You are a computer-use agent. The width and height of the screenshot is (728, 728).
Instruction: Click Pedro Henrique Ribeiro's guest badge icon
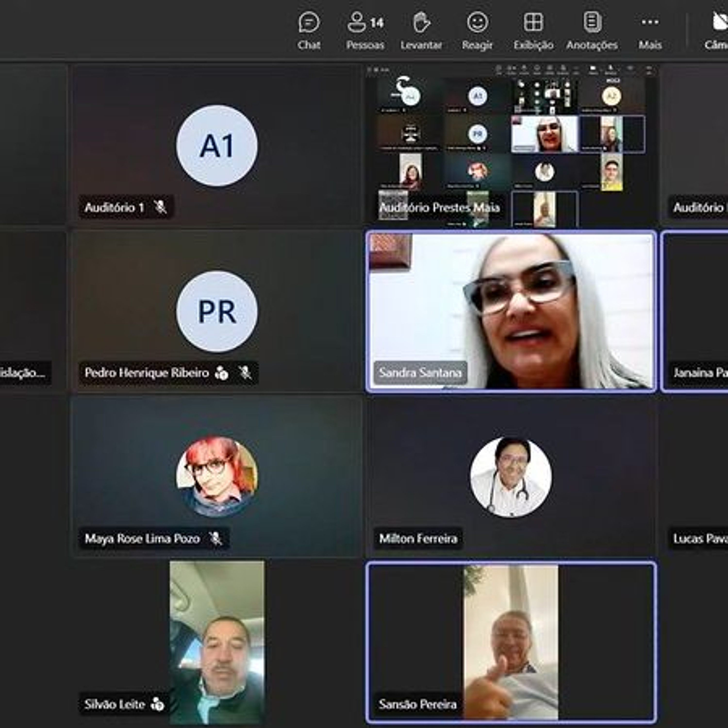click(x=222, y=373)
